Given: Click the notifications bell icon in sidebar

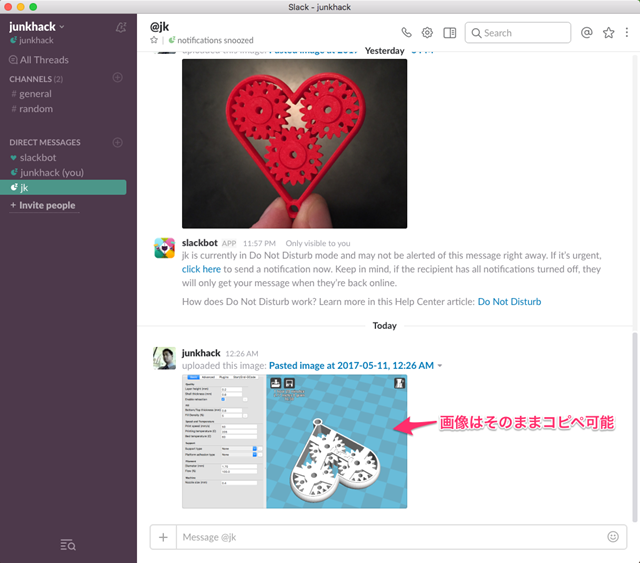Looking at the screenshot, I should [x=121, y=27].
